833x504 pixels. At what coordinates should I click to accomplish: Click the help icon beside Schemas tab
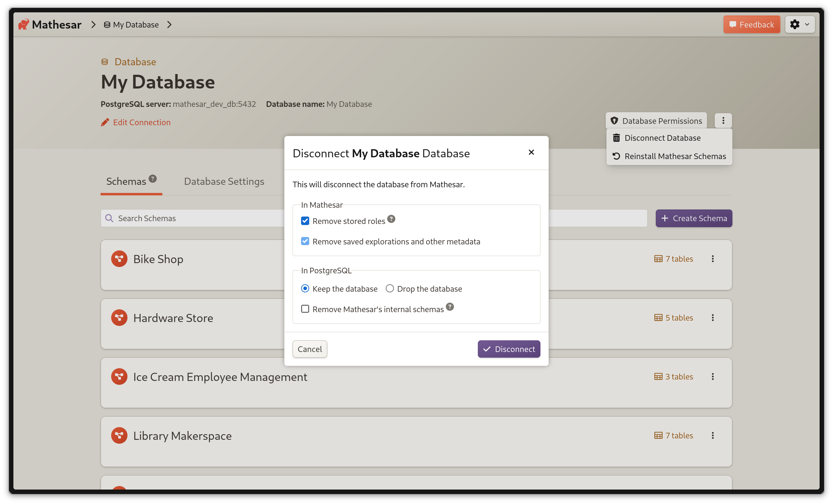tap(152, 179)
